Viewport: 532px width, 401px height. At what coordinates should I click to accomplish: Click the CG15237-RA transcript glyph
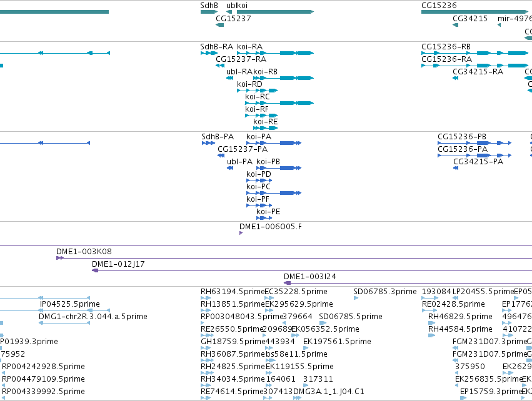(220, 66)
